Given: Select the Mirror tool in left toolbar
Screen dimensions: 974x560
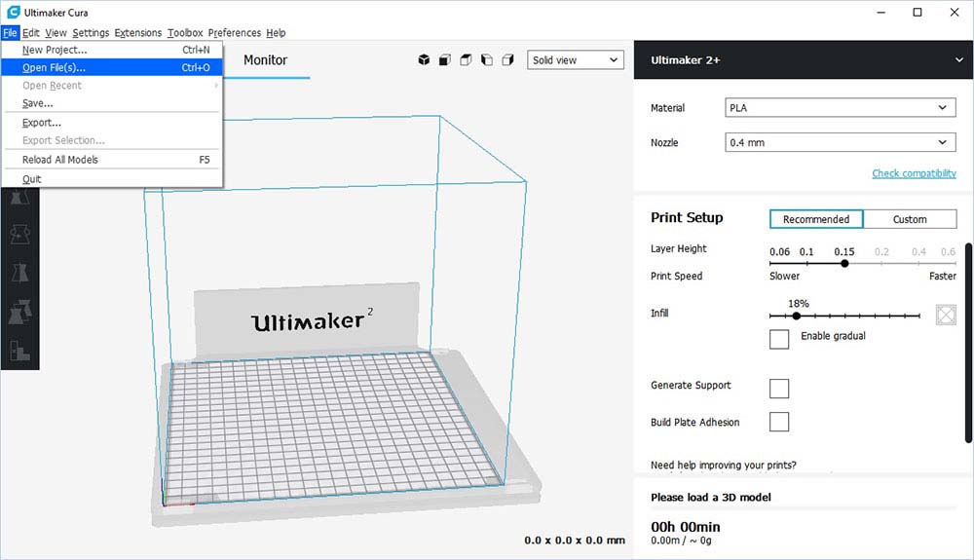Looking at the screenshot, I should click(x=19, y=273).
